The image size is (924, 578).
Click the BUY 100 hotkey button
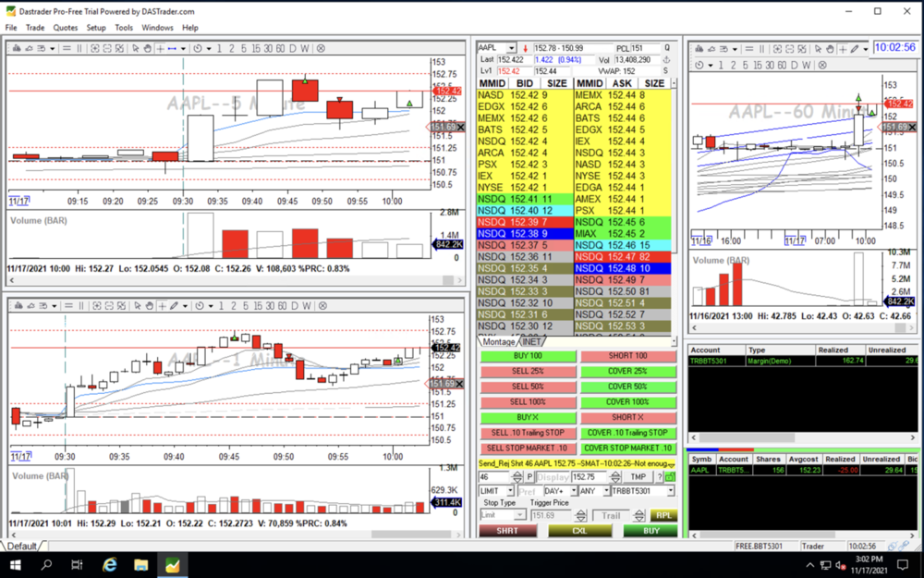528,356
